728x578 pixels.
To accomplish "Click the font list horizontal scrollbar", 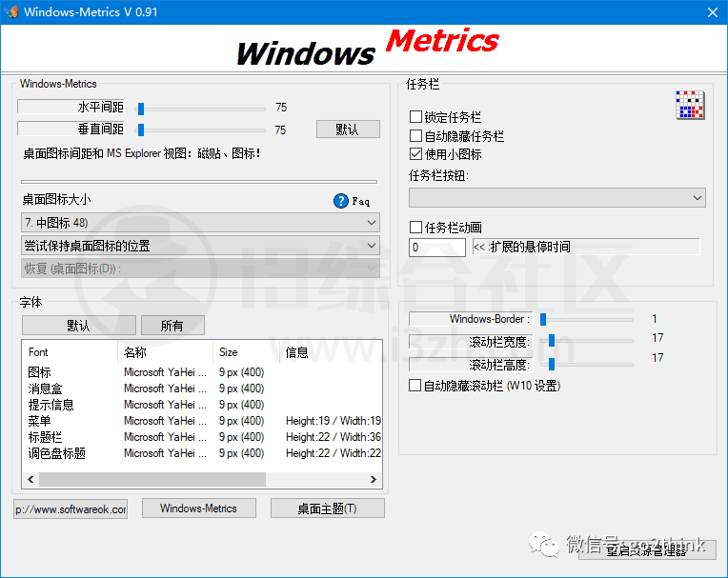I will click(152, 479).
